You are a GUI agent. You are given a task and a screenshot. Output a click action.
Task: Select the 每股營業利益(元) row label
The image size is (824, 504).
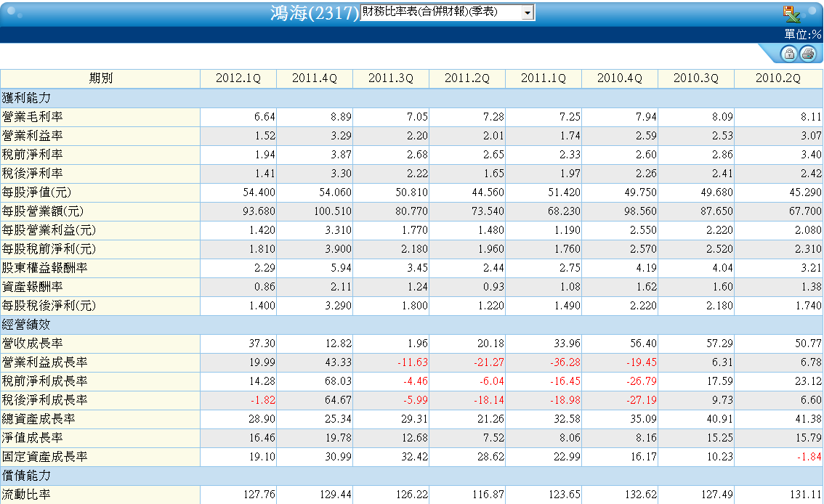(x=49, y=230)
